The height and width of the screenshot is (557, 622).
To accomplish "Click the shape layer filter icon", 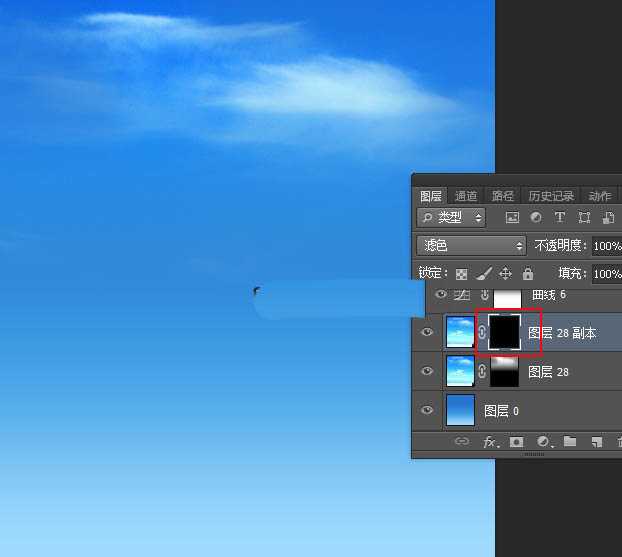I will click(584, 218).
